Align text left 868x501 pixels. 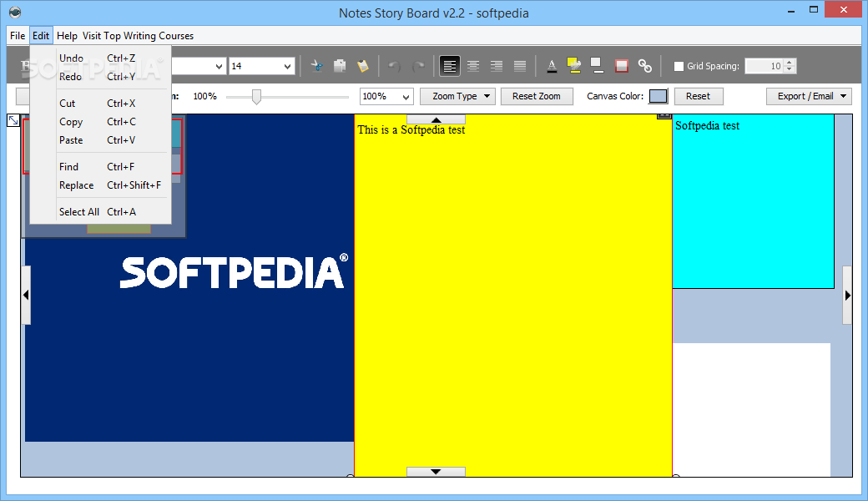(450, 66)
